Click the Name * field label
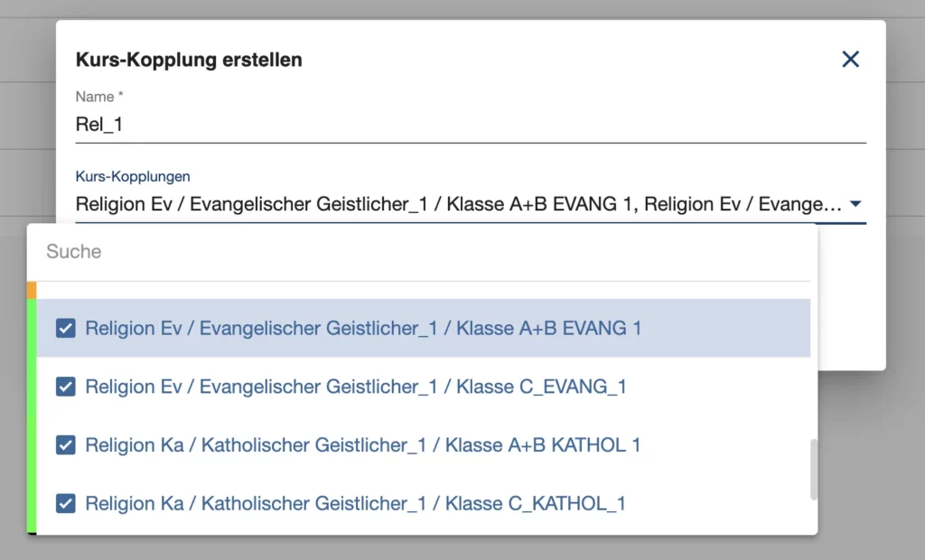This screenshot has height=560, width=925. point(99,97)
